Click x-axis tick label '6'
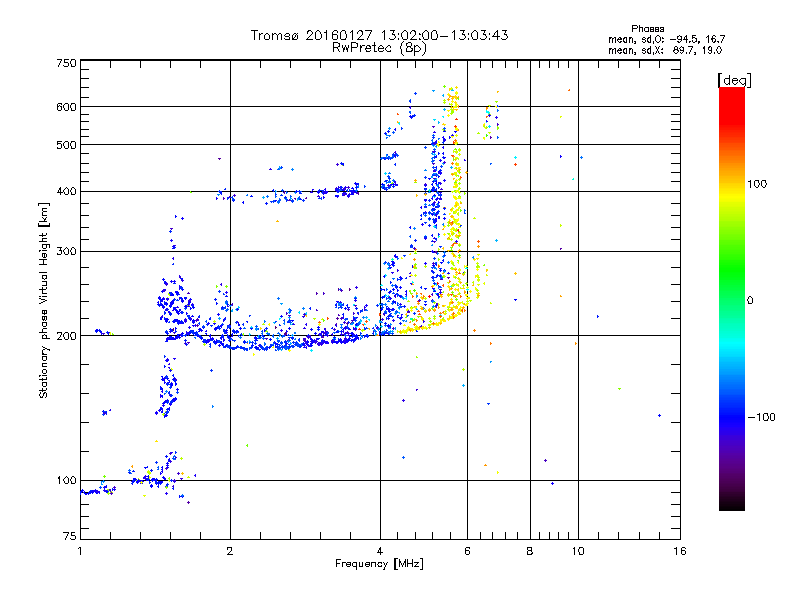 coord(467,551)
